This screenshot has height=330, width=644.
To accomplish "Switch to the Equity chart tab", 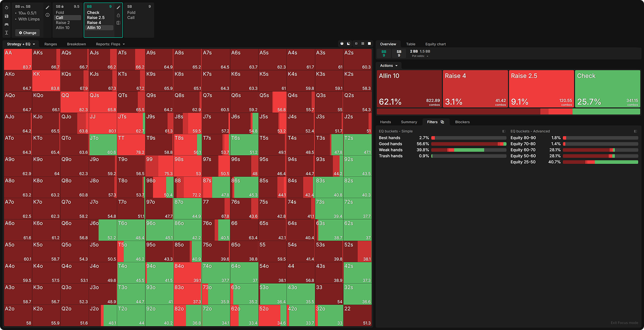I will pos(435,44).
